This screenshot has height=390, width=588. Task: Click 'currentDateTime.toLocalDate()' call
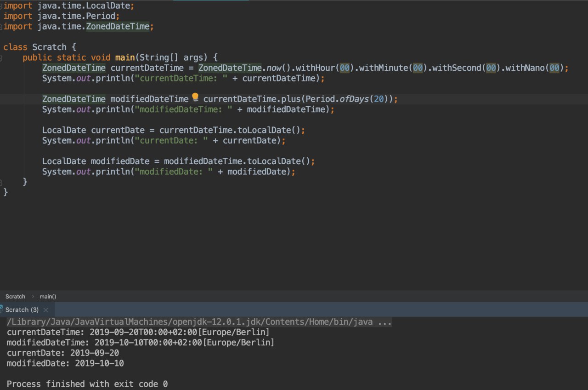[x=230, y=130]
